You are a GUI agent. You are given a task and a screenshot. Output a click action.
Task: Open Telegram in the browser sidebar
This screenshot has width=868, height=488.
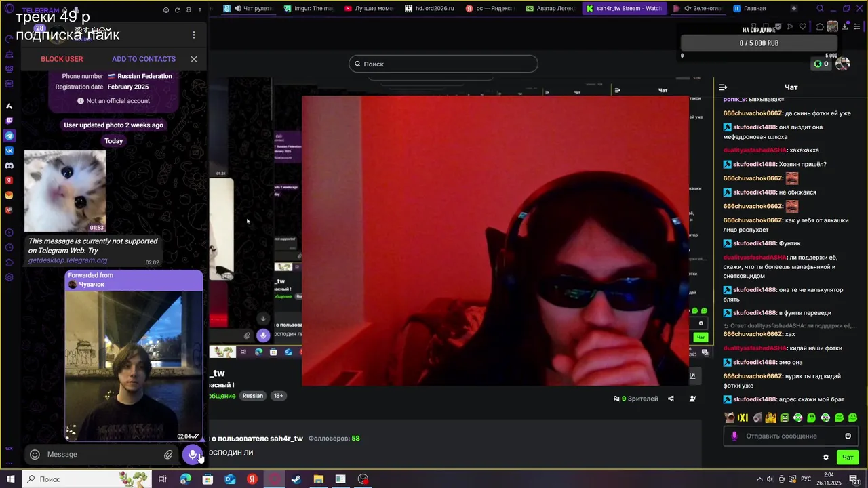(9, 136)
